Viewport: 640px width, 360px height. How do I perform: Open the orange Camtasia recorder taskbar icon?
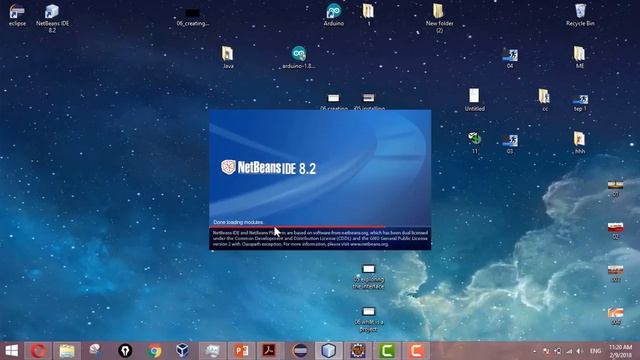pos(416,351)
